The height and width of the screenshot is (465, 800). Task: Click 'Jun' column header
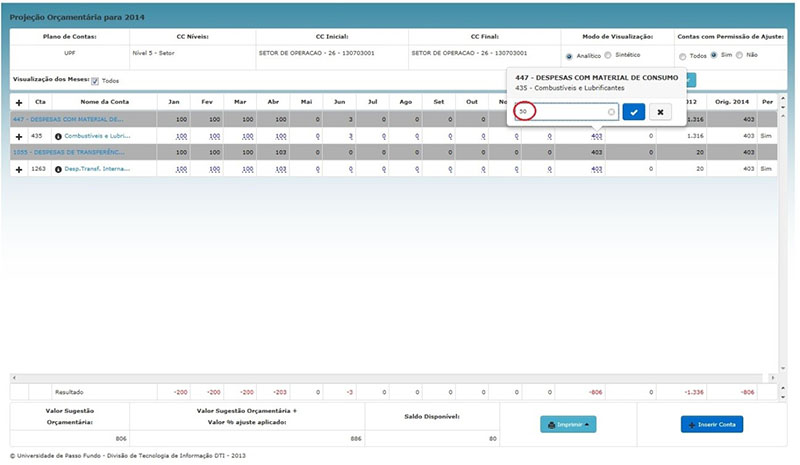point(339,102)
